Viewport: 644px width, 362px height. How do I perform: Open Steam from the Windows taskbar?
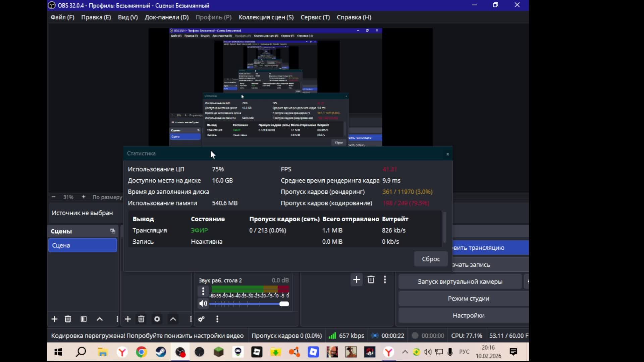coord(161,352)
